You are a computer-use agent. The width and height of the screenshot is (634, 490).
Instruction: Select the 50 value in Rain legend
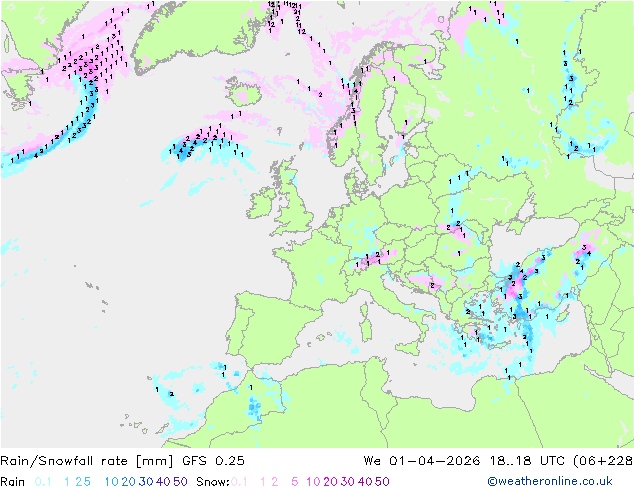[180, 482]
